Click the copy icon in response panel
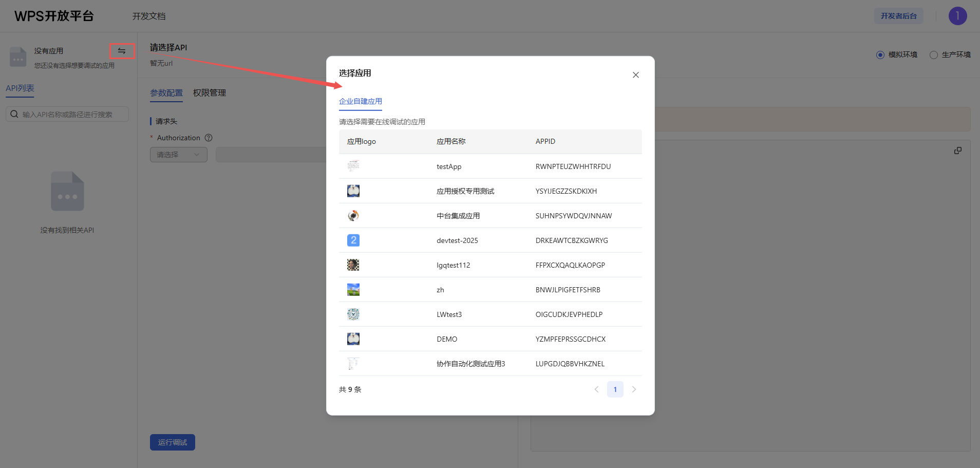 (958, 151)
